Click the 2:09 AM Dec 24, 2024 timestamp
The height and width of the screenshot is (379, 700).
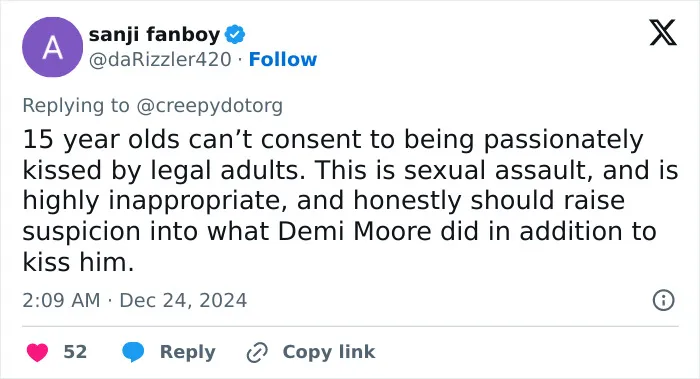(x=134, y=300)
